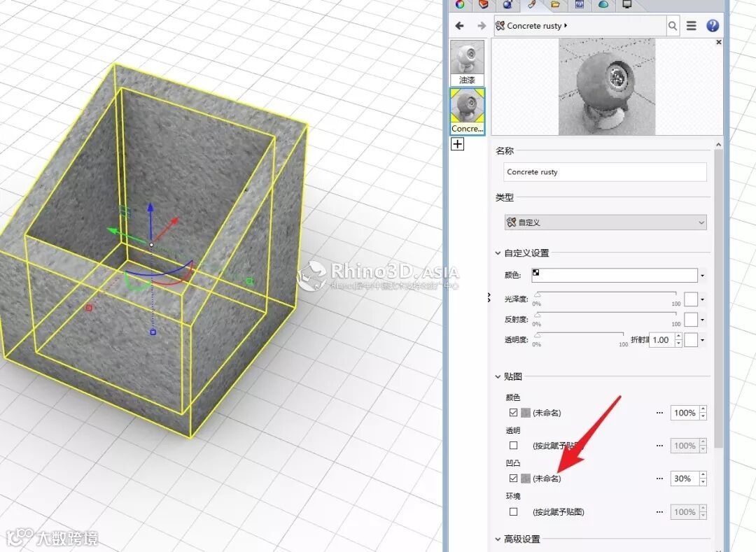The image size is (756, 552).
Task: Open the 透明 texture ellipsis browse button
Action: click(x=659, y=446)
